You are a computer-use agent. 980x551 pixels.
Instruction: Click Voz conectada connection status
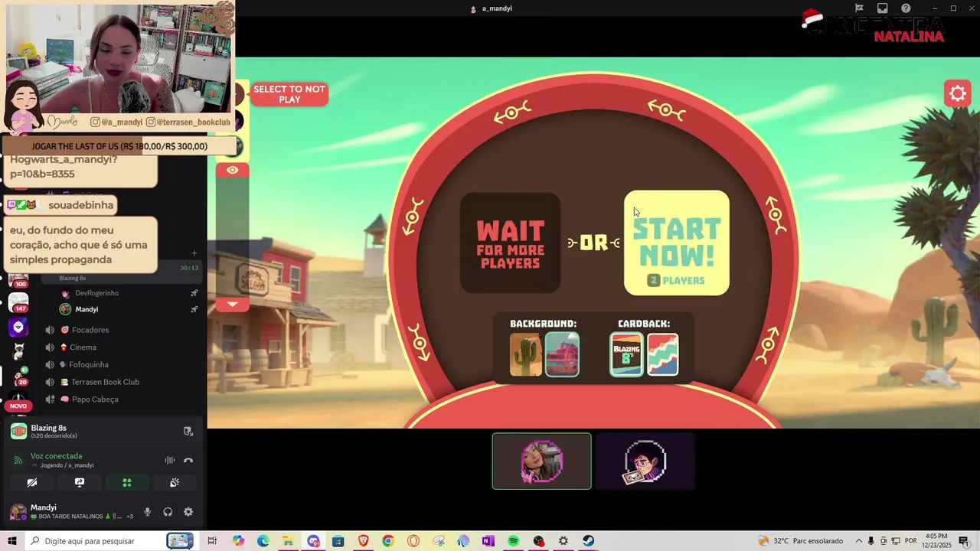56,456
